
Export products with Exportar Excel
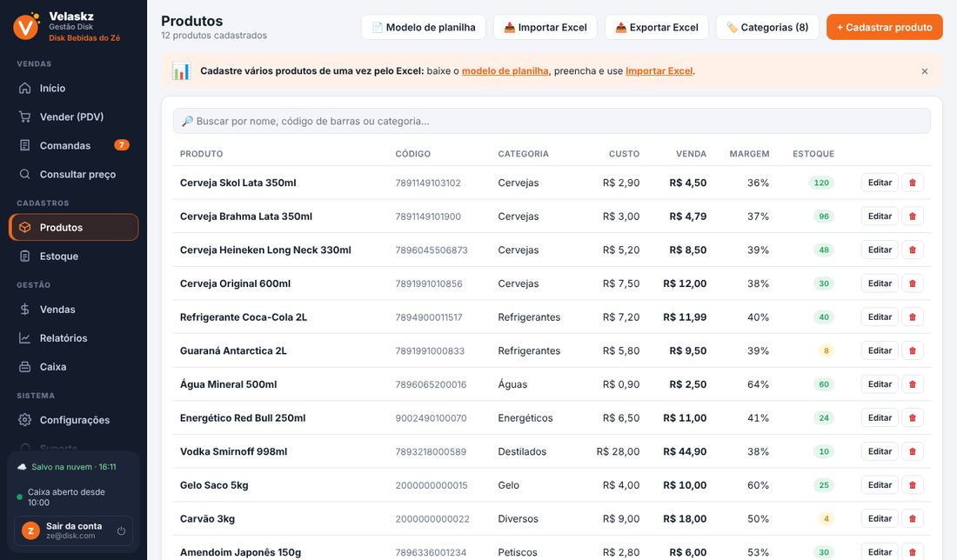coord(657,27)
